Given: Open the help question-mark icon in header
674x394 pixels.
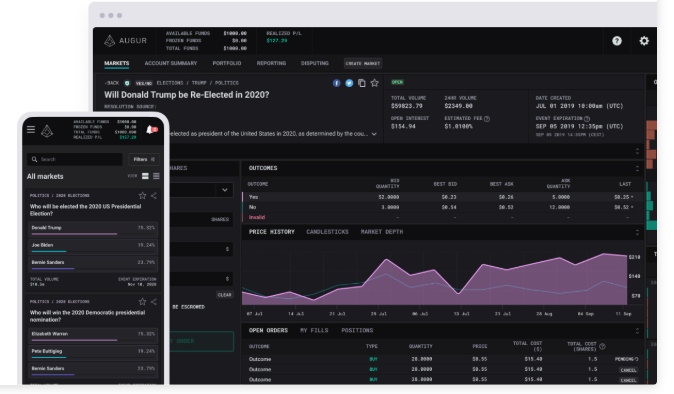Looking at the screenshot, I should coord(617,41).
